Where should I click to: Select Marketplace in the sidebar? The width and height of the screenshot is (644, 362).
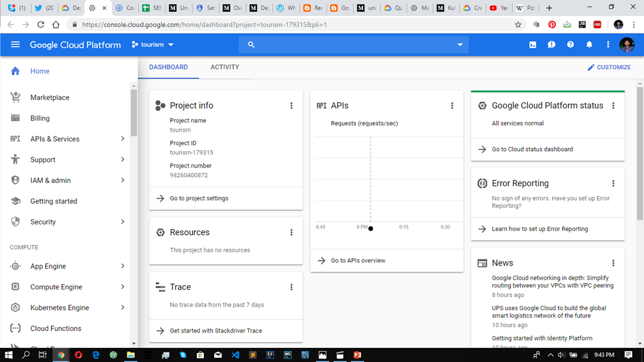49,97
